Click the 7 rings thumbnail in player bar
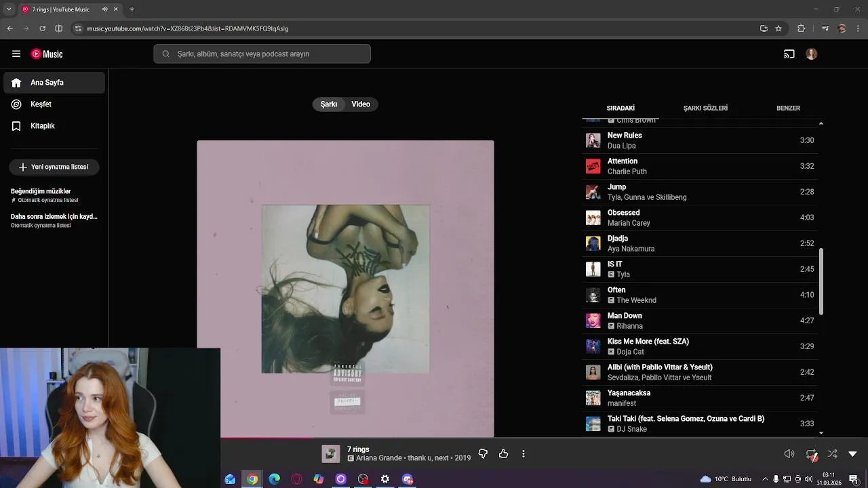The image size is (868, 488). 330,454
